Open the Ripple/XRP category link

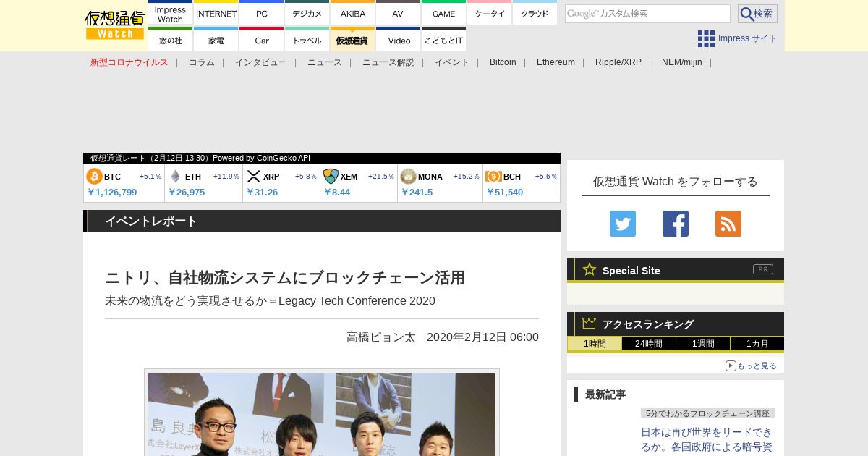point(618,62)
